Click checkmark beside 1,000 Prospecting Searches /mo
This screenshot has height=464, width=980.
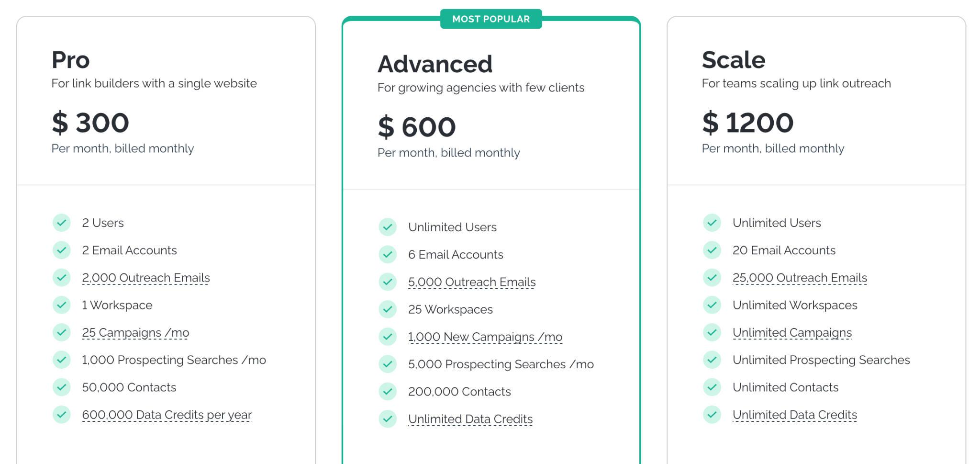tap(62, 360)
